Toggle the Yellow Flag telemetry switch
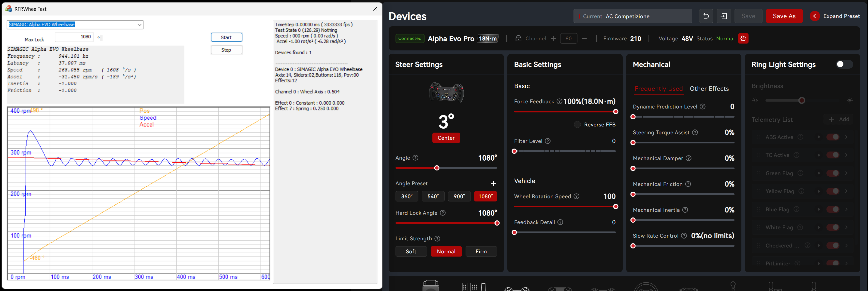The width and height of the screenshot is (868, 291). tap(833, 191)
